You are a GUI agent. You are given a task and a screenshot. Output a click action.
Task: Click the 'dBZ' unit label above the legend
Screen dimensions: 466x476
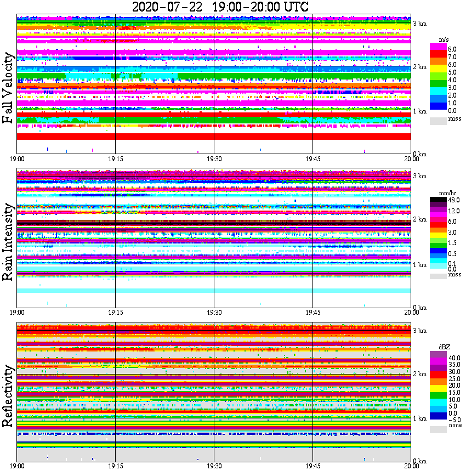coord(445,347)
